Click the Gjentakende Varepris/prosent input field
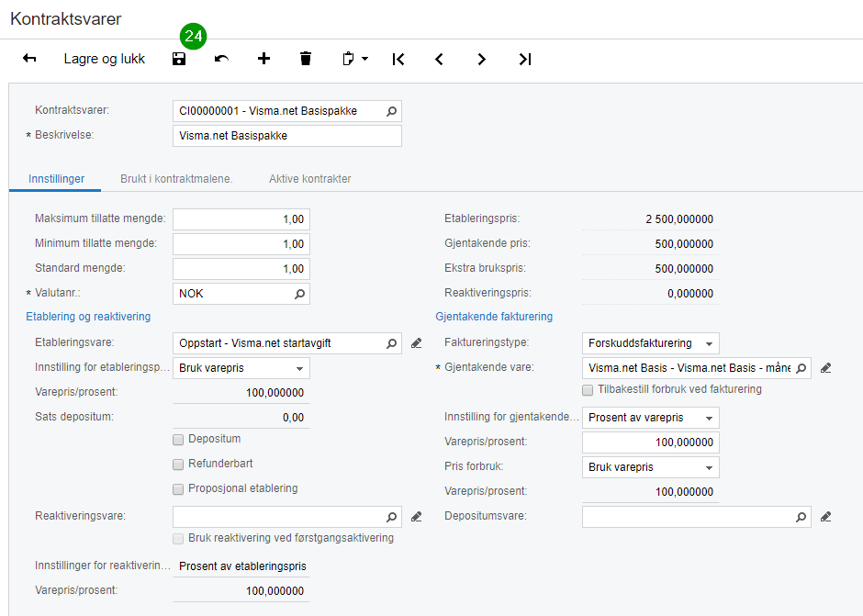Viewport: 863px width, 616px height. (x=651, y=442)
